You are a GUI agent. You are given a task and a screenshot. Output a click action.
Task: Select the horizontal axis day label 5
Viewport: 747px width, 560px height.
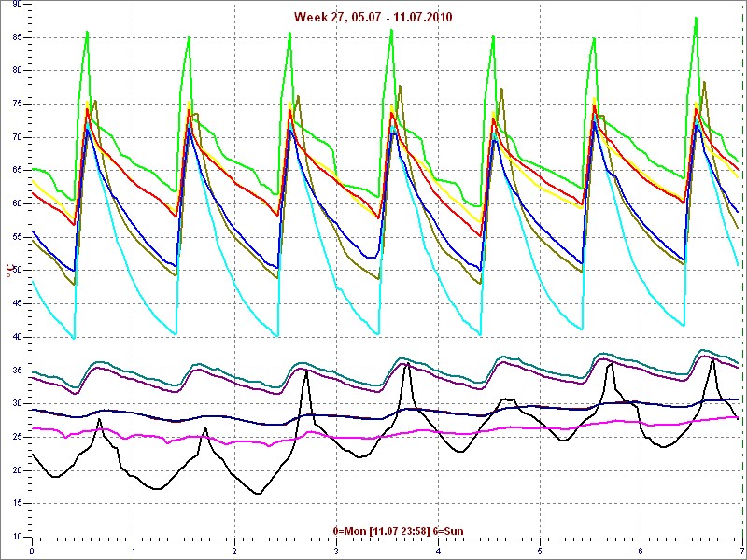[x=540, y=552]
